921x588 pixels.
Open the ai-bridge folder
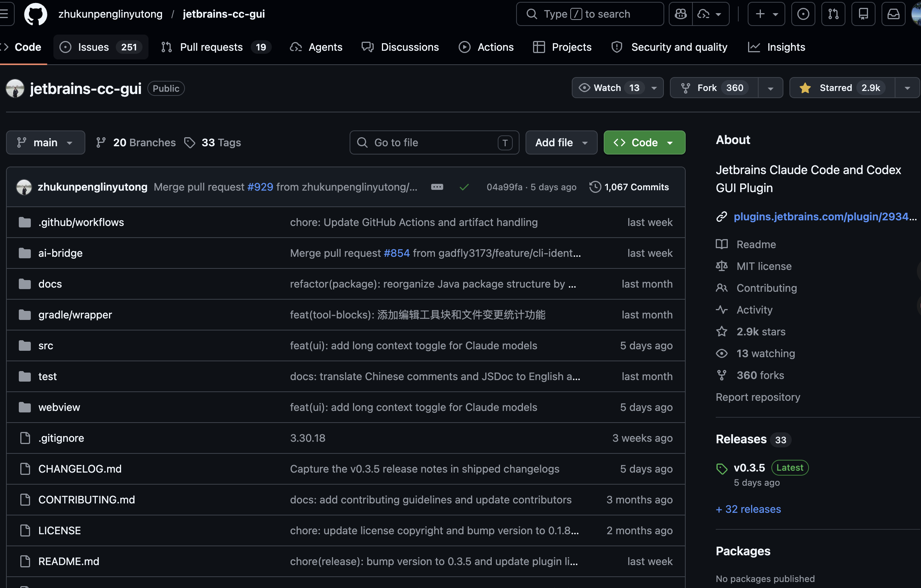tap(61, 253)
